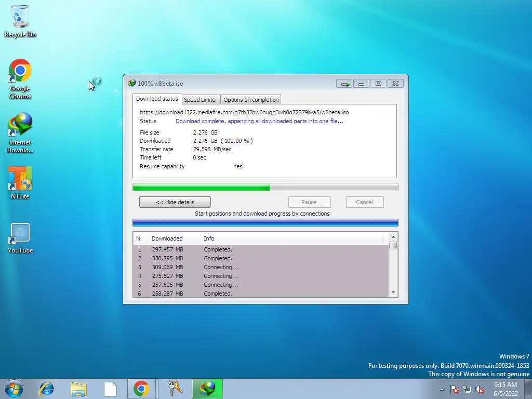
Task: Click the Cancel button
Action: click(364, 202)
